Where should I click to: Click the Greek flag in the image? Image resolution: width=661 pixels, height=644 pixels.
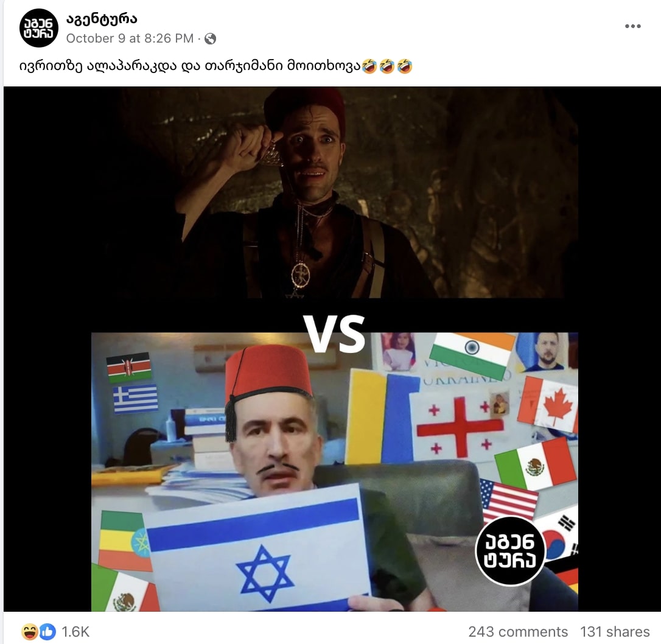pos(135,398)
